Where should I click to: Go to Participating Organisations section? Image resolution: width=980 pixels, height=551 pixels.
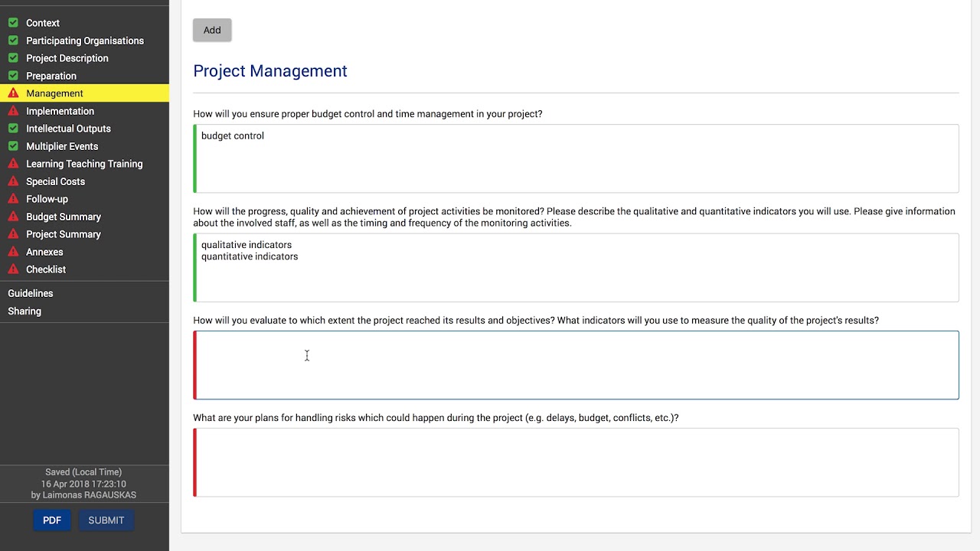tap(84, 41)
